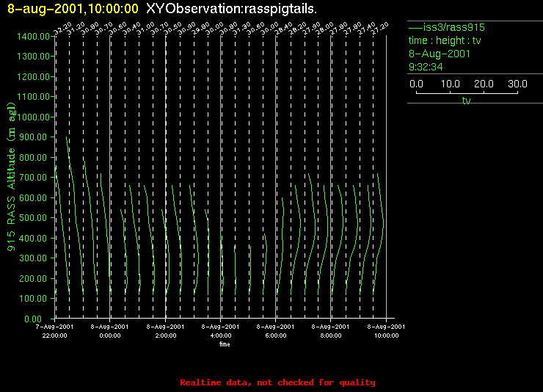The width and height of the screenshot is (543, 392).
Task: Click the 0.00 y-axis label
Action: tap(33, 319)
